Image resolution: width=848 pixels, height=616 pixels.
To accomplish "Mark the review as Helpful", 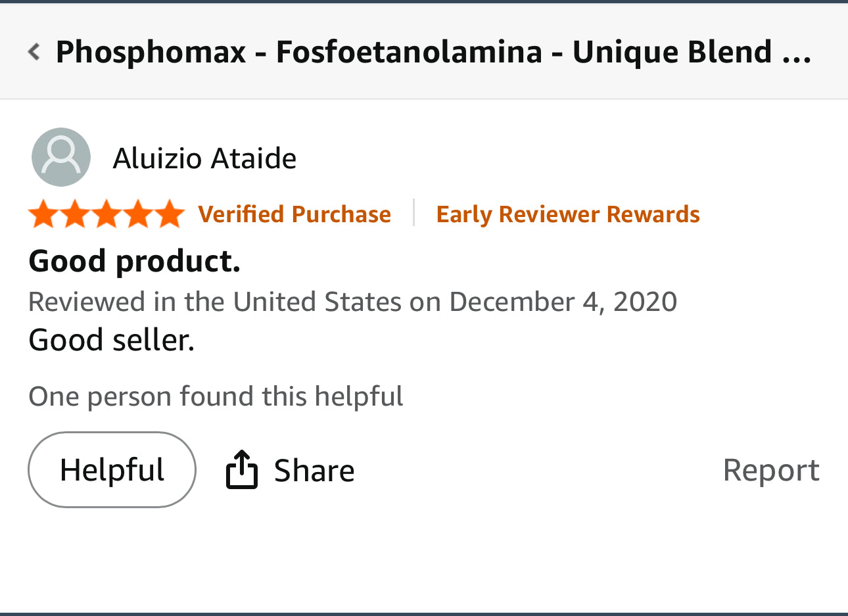I will [112, 470].
